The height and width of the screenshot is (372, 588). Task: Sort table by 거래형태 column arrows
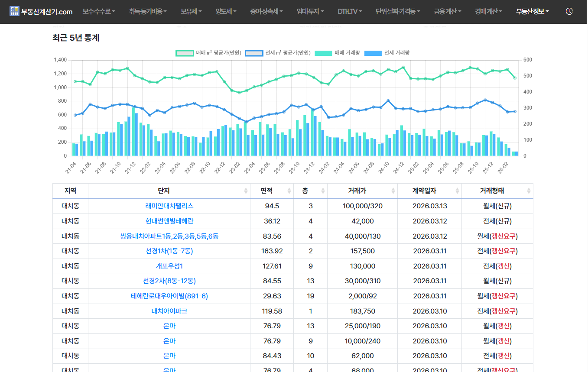pos(528,191)
